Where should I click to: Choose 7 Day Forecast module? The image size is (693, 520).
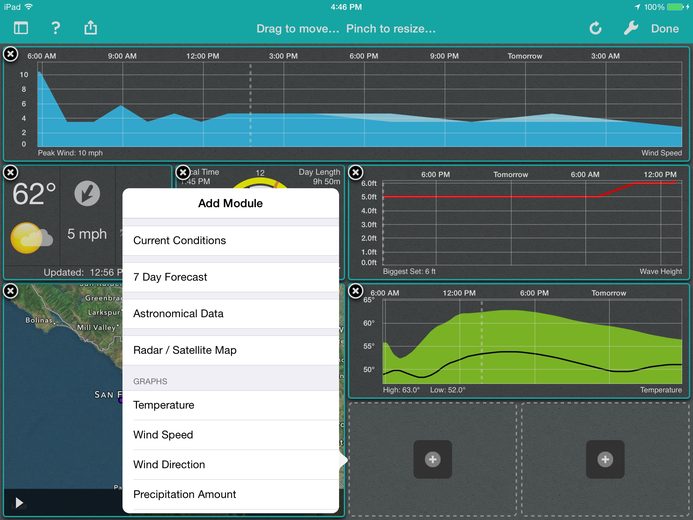click(231, 277)
